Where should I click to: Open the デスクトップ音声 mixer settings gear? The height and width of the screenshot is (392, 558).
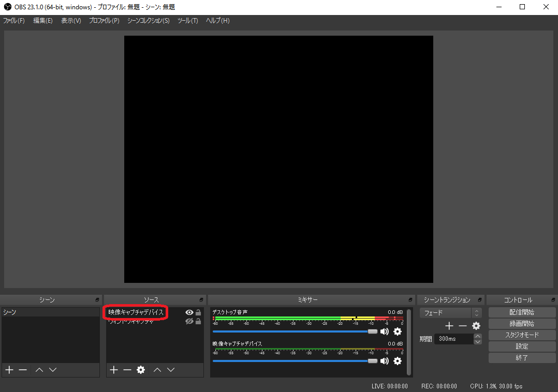398,331
